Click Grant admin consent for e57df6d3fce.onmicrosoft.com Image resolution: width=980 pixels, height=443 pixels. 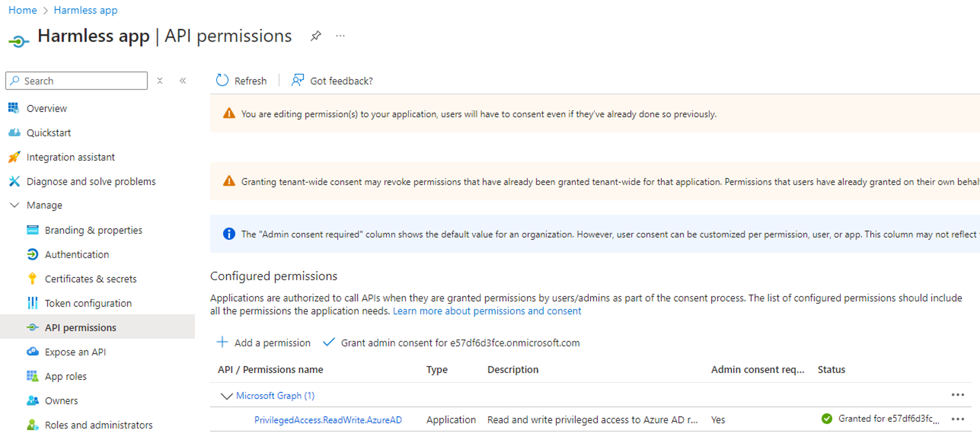coord(451,342)
